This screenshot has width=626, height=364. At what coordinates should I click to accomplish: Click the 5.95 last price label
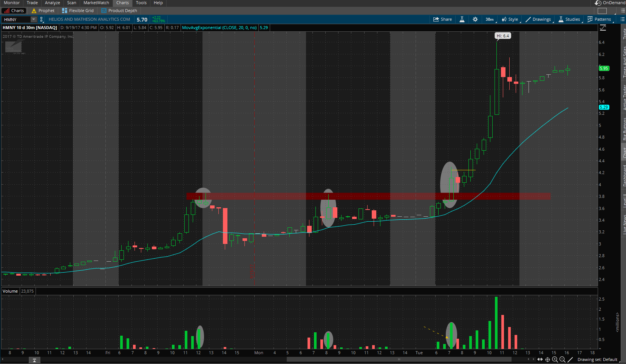point(604,68)
